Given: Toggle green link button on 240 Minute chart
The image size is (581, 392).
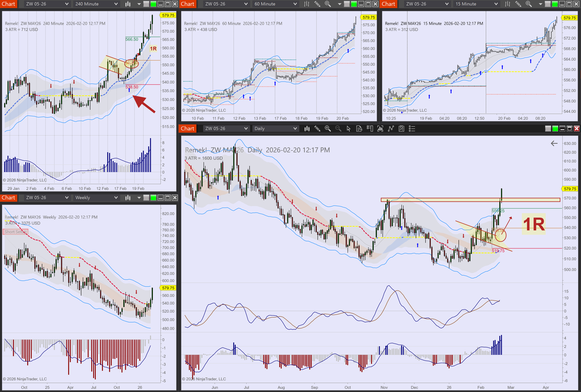Looking at the screenshot, I should tap(153, 4).
